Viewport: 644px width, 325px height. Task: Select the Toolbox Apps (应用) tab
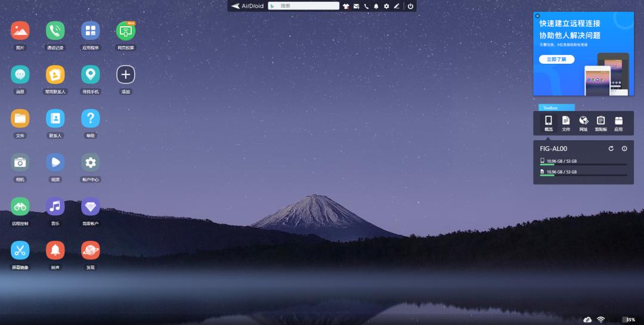(618, 123)
